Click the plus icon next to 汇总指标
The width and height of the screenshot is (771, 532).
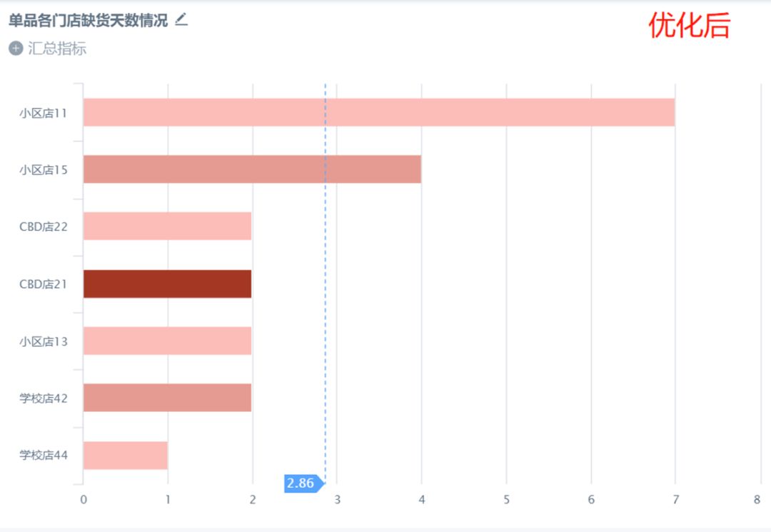(16, 48)
